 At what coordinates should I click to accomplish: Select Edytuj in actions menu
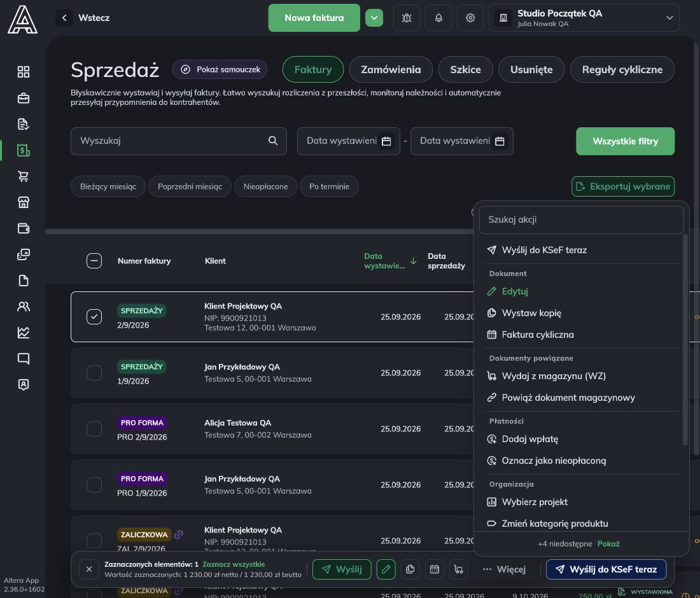pyautogui.click(x=582, y=291)
